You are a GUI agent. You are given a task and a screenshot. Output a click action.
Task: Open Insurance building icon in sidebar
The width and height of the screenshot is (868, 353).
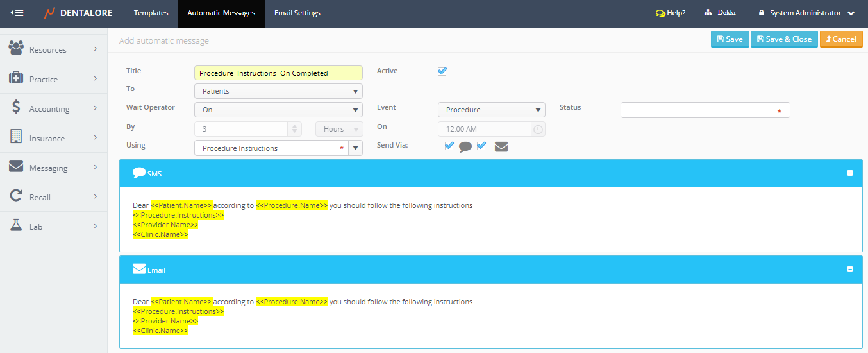pos(16,137)
